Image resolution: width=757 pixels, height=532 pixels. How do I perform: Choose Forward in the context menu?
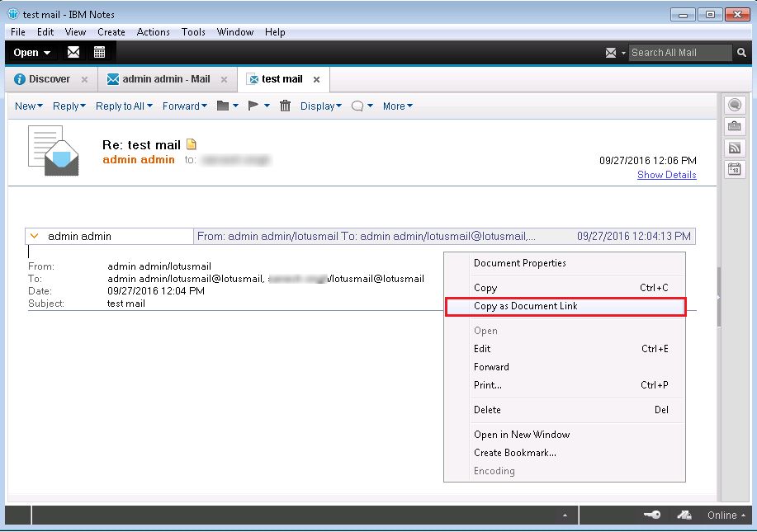[x=565, y=367]
